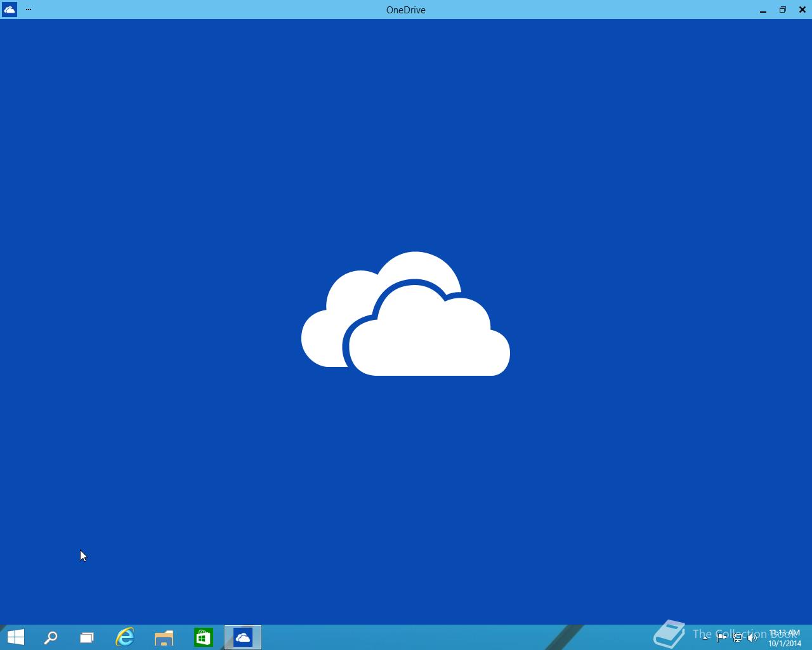Close the OneDrive window
Screen dimensions: 812x650
802,10
